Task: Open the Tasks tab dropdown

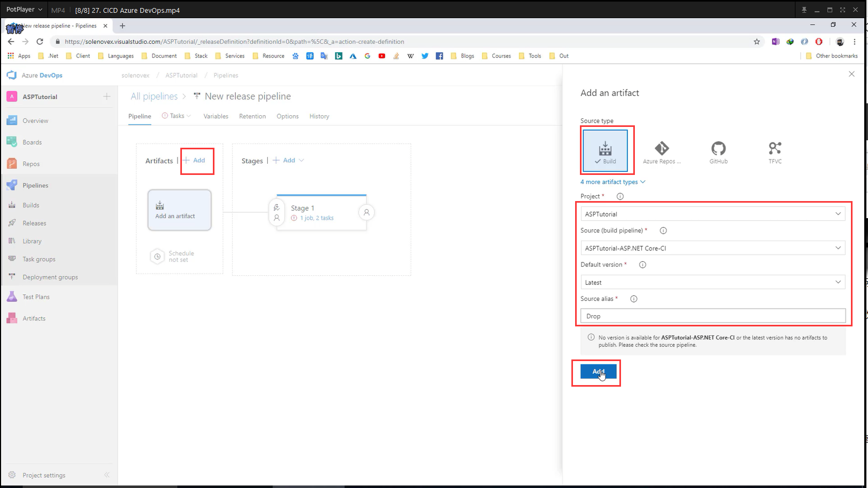Action: click(x=176, y=116)
